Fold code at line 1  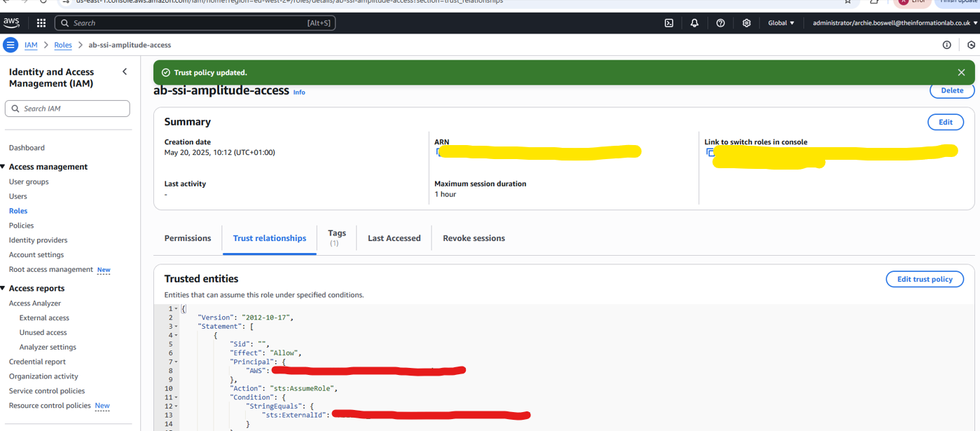point(176,309)
